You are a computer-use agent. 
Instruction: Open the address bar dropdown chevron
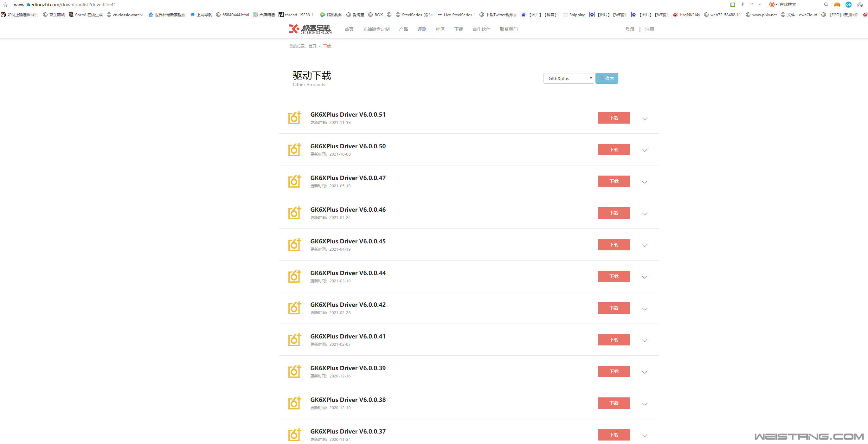[760, 5]
